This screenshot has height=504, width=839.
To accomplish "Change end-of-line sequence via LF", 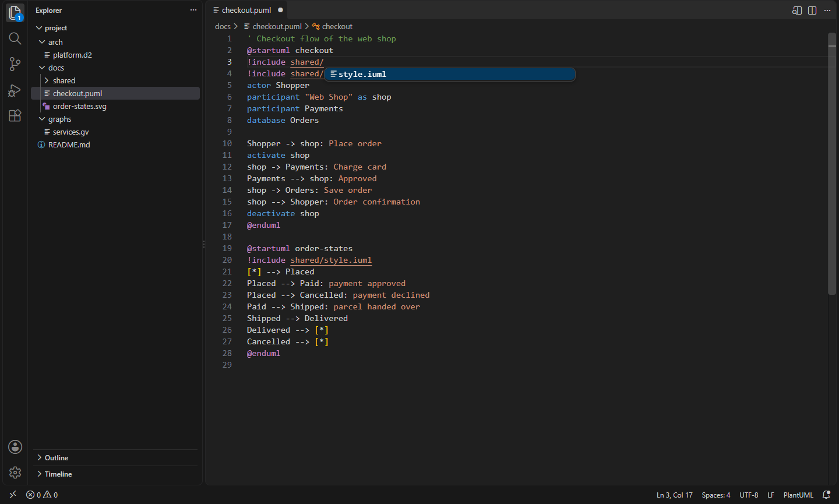I will [x=771, y=495].
